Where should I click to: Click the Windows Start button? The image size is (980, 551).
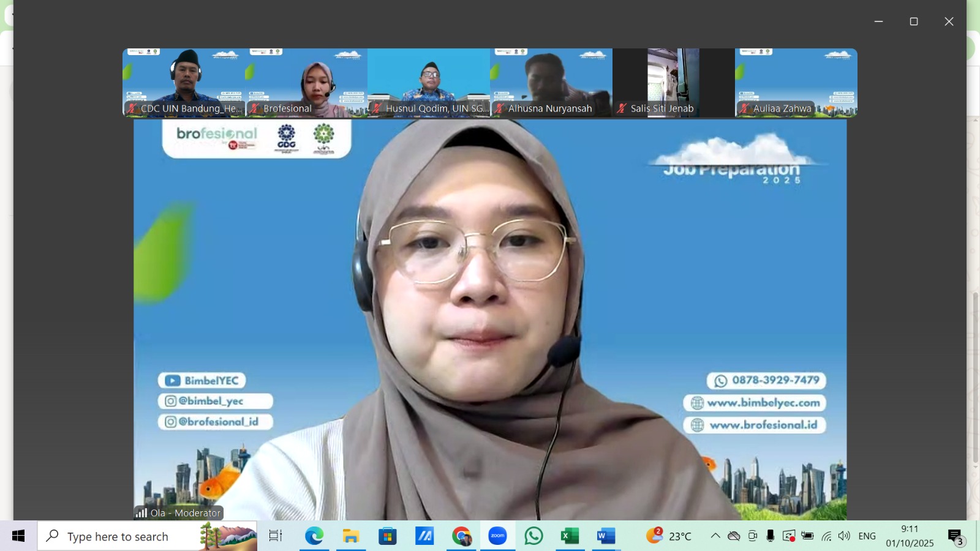18,536
